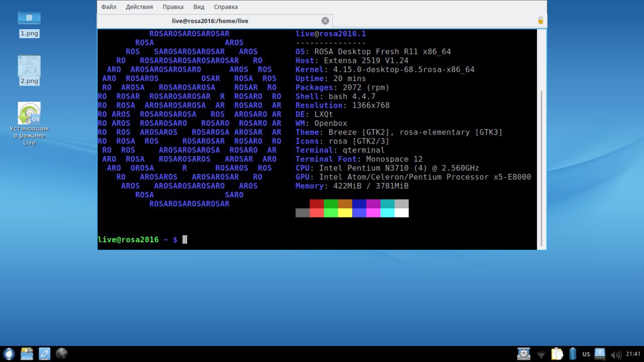Screen dimensions: 644x362
Task: Click the 'Terminal Font: Monospace 12' line
Action: click(x=359, y=159)
